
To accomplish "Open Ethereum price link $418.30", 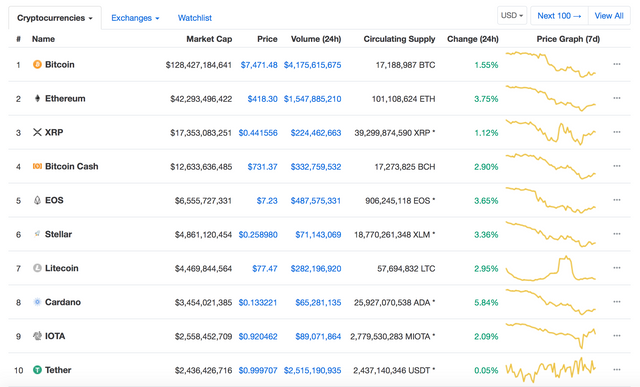I will [x=262, y=99].
